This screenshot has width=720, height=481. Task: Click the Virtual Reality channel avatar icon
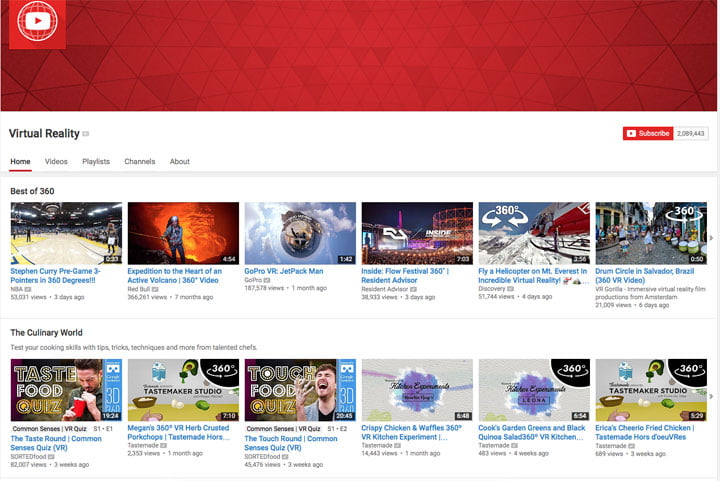pyautogui.click(x=37, y=23)
